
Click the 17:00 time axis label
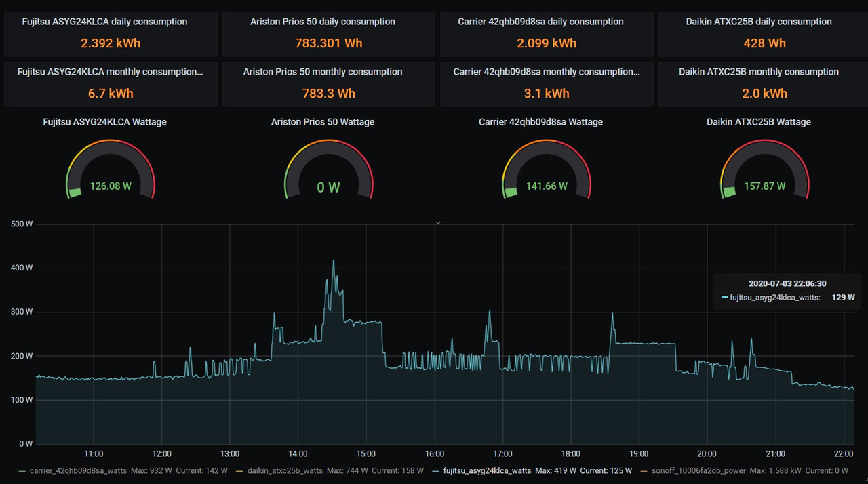[502, 453]
